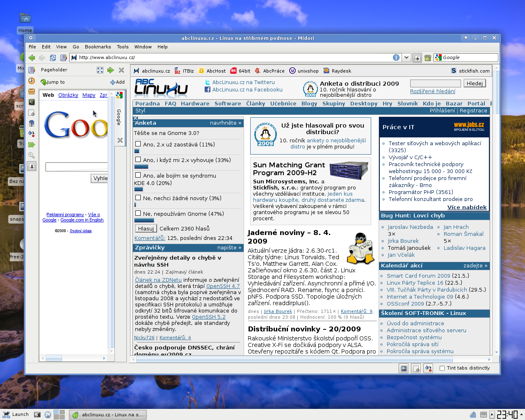Open Hardware section in site navigation
The image size is (525, 420).
pyautogui.click(x=195, y=103)
